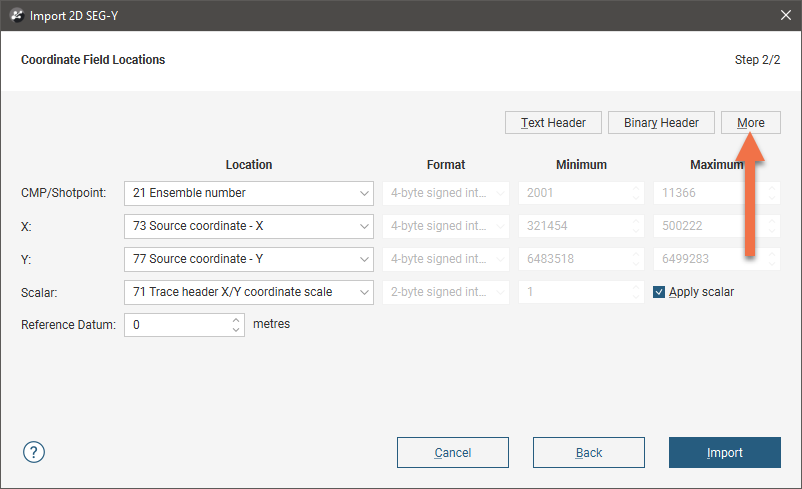Screen dimensions: 802x489
Task: Open the Text Header viewer
Action: coord(553,123)
